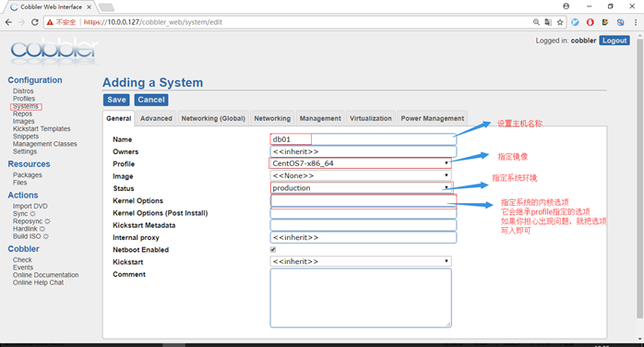The height and width of the screenshot is (347, 644).
Task: Click the Name field containing db01
Action: [364, 139]
